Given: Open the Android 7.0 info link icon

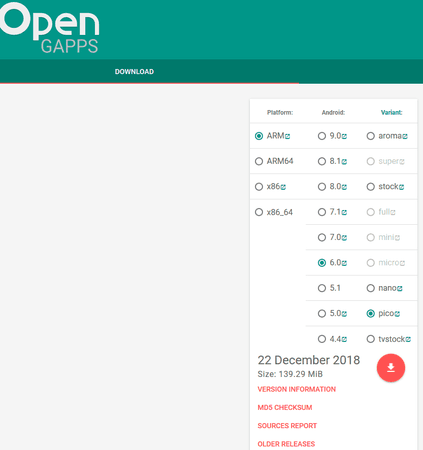Looking at the screenshot, I should [x=344, y=238].
